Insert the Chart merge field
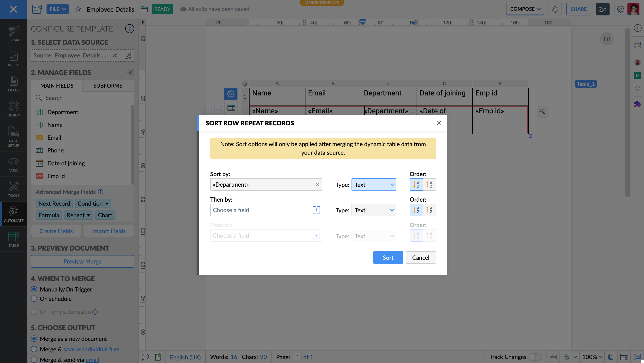The image size is (644, 363). point(105,215)
